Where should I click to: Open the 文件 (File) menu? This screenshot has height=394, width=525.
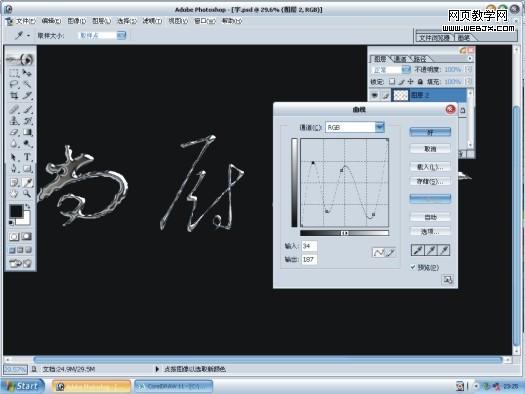25,21
